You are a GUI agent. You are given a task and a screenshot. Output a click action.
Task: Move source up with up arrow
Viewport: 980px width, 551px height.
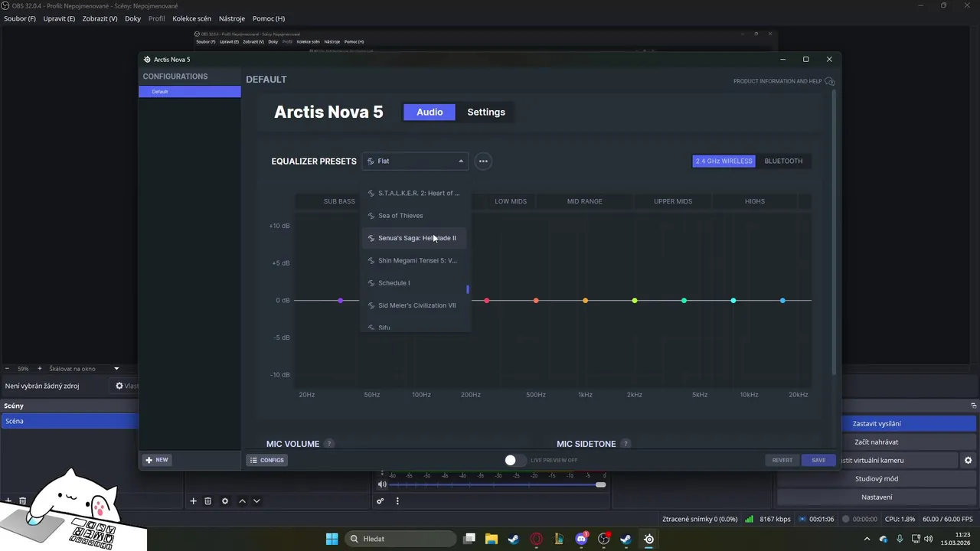click(242, 501)
